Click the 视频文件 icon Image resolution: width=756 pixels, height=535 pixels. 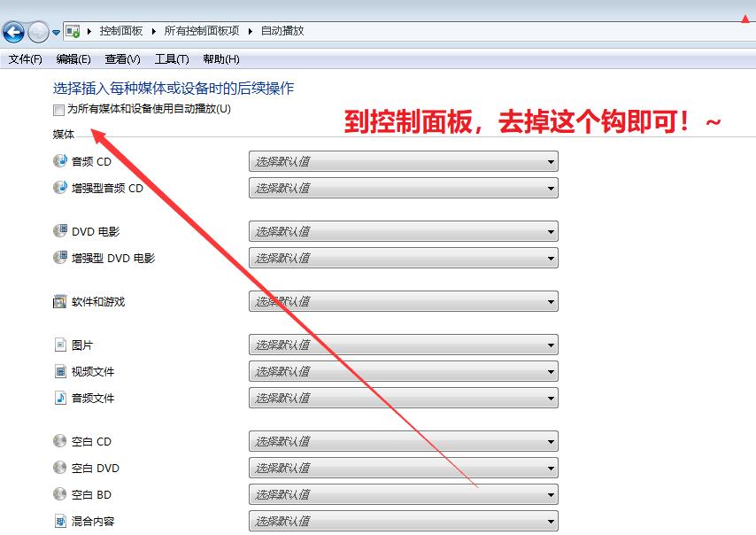pyautogui.click(x=60, y=371)
